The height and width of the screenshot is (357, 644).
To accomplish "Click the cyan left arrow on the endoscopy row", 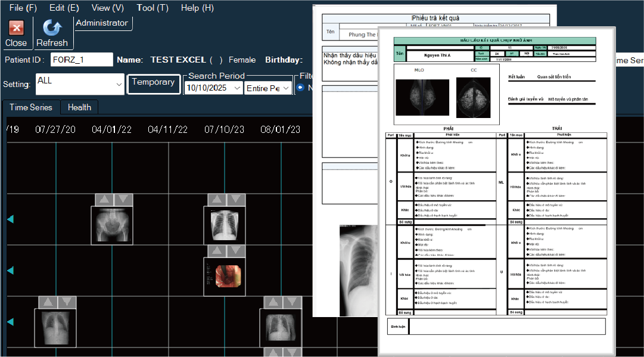I will click(10, 271).
